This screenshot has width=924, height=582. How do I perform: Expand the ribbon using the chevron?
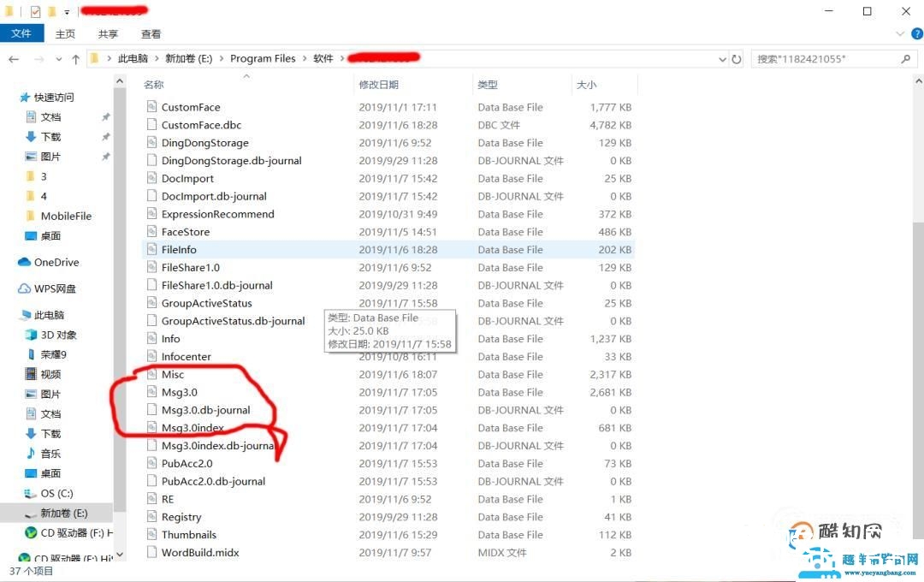(899, 33)
